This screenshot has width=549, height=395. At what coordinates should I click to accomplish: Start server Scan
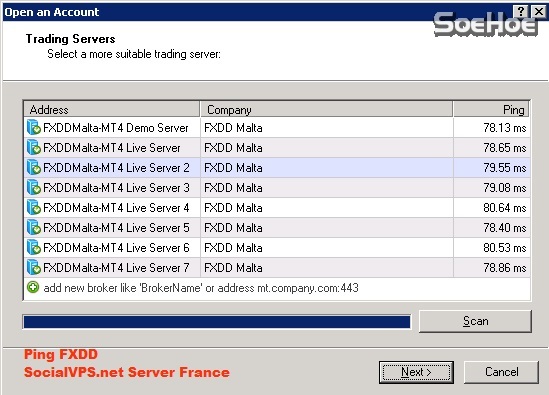pos(475,321)
